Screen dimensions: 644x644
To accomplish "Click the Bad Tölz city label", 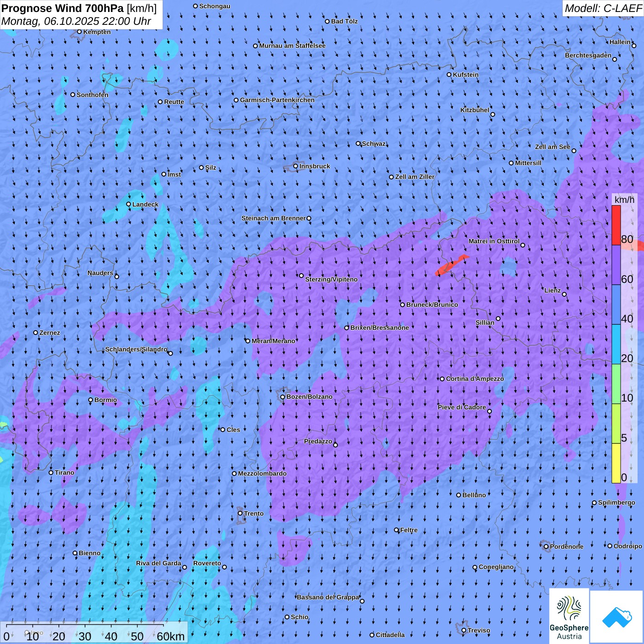I will [x=344, y=21].
